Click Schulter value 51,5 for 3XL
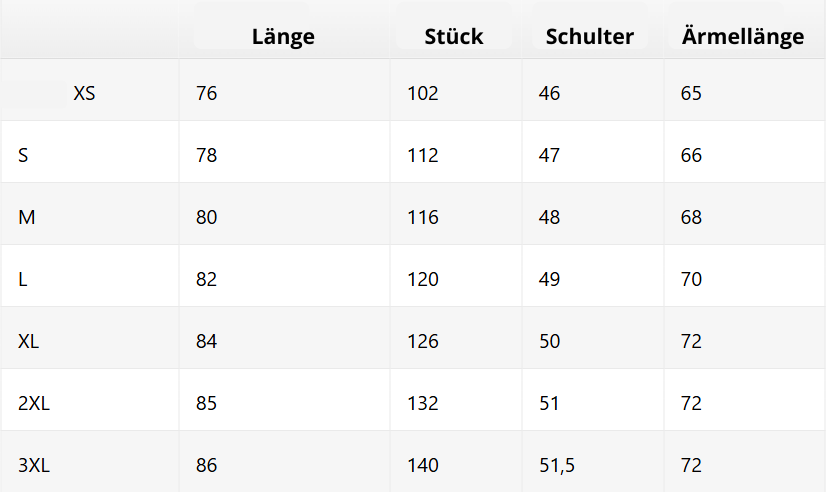831x492 pixels. (557, 466)
